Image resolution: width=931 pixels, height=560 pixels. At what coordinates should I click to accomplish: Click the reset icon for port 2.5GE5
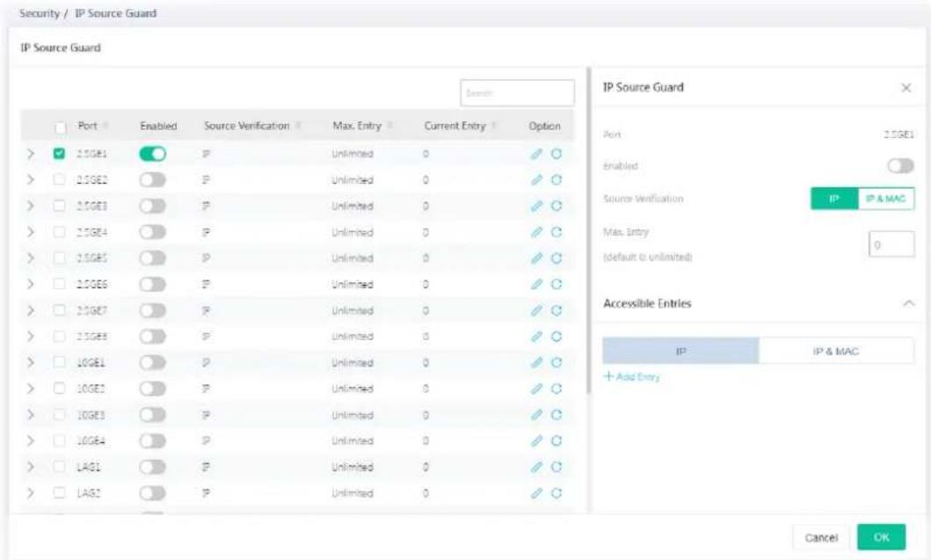point(556,258)
